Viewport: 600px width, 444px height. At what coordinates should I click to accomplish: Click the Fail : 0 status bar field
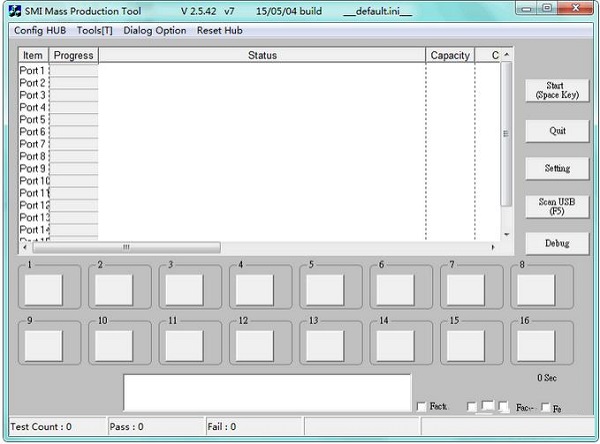coord(254,426)
